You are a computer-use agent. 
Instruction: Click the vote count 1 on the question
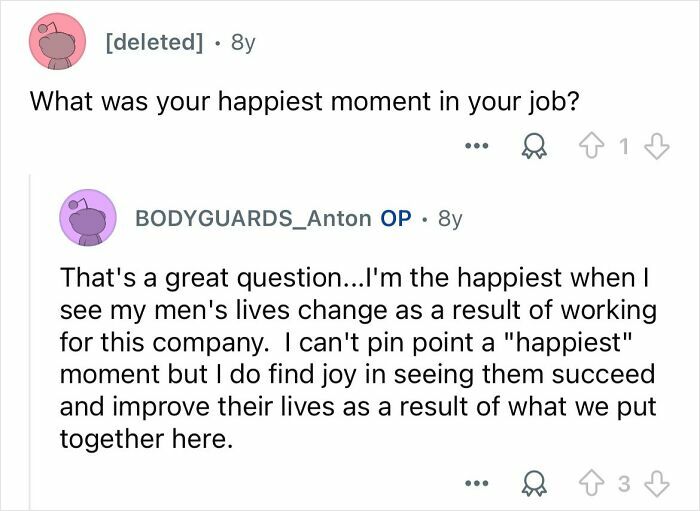pos(624,146)
